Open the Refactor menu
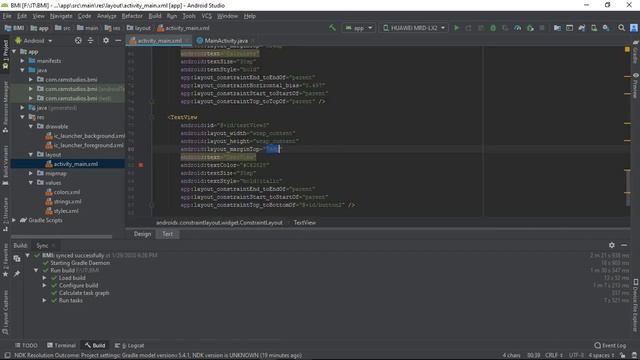This screenshot has height=360, width=640. tap(132, 16)
